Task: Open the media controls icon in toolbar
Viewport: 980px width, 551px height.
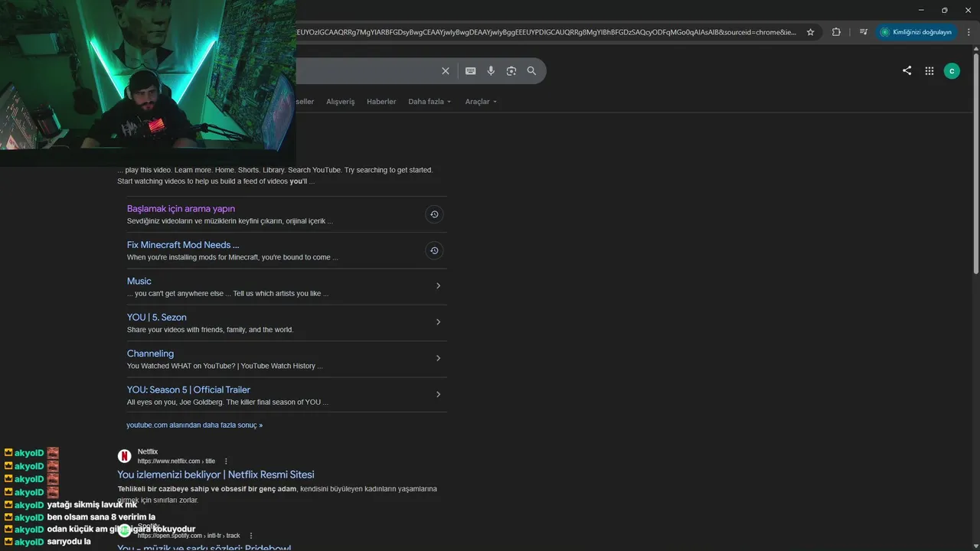Action: click(864, 32)
